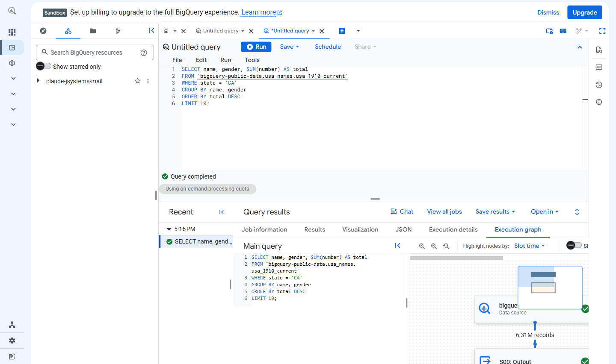Collapse the Main query text panel

click(397, 246)
